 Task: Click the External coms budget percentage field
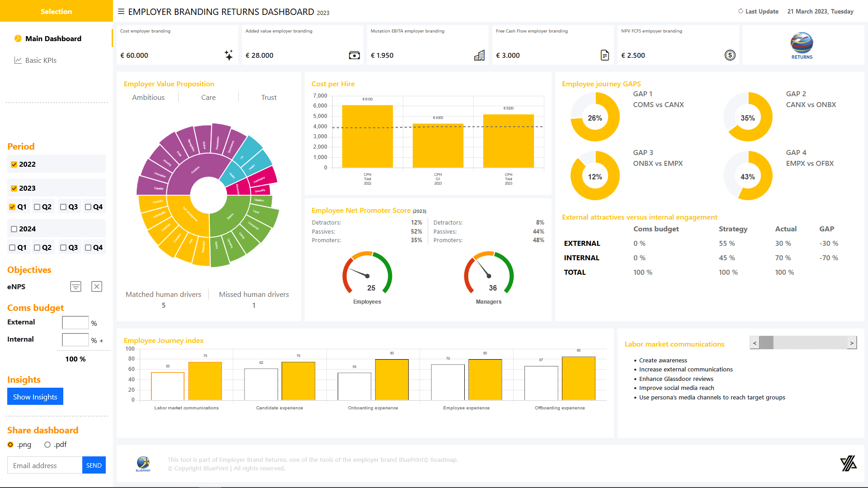pos(75,323)
